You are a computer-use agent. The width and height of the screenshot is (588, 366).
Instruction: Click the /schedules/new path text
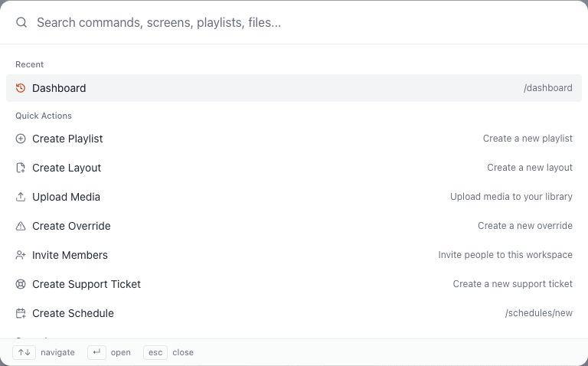(538, 312)
